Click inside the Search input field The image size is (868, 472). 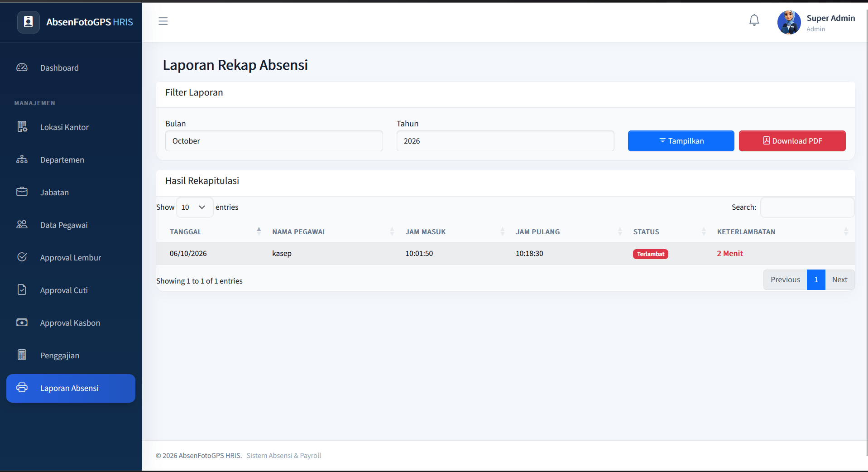(807, 207)
